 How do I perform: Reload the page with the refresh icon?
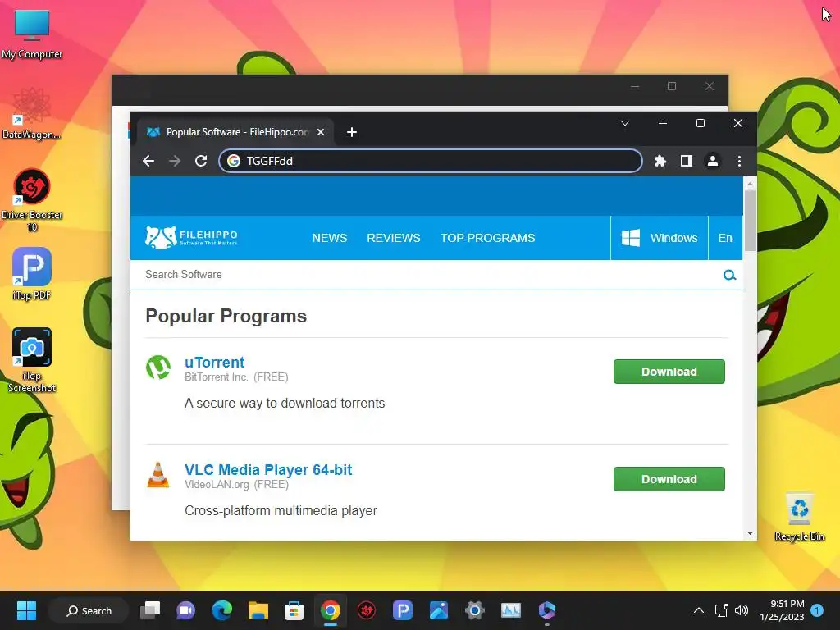201,161
